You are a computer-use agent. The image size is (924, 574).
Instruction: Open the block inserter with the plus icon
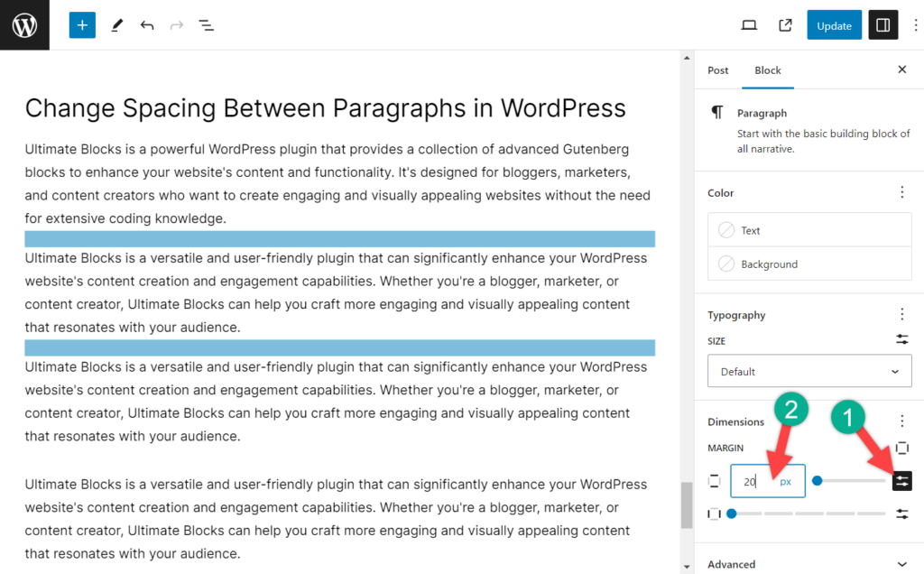click(82, 24)
